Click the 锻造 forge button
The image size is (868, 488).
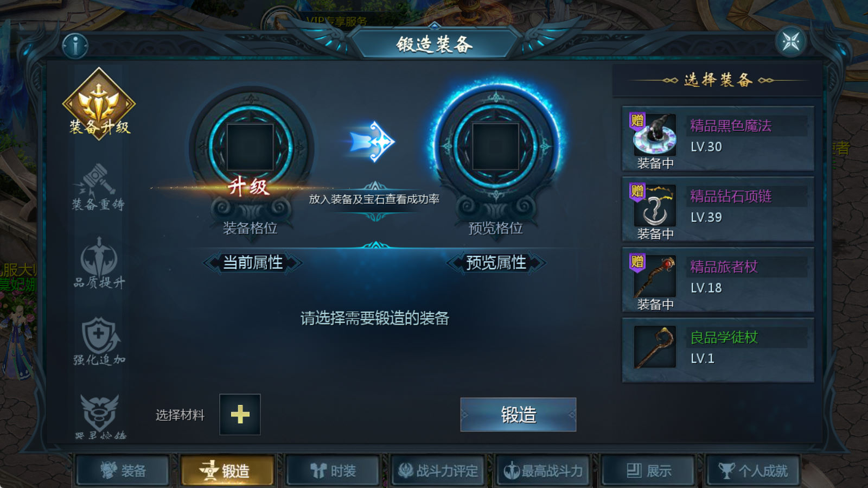pyautogui.click(x=518, y=415)
